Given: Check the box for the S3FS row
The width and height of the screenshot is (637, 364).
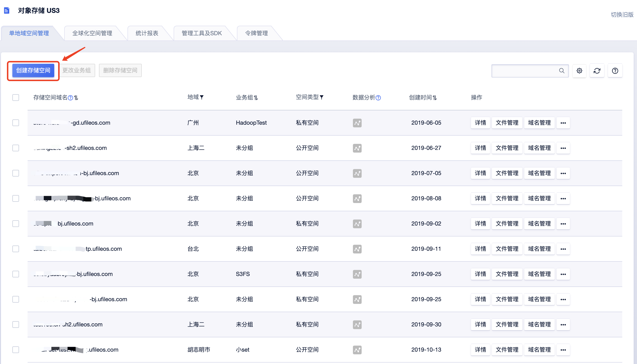Looking at the screenshot, I should pos(16,274).
